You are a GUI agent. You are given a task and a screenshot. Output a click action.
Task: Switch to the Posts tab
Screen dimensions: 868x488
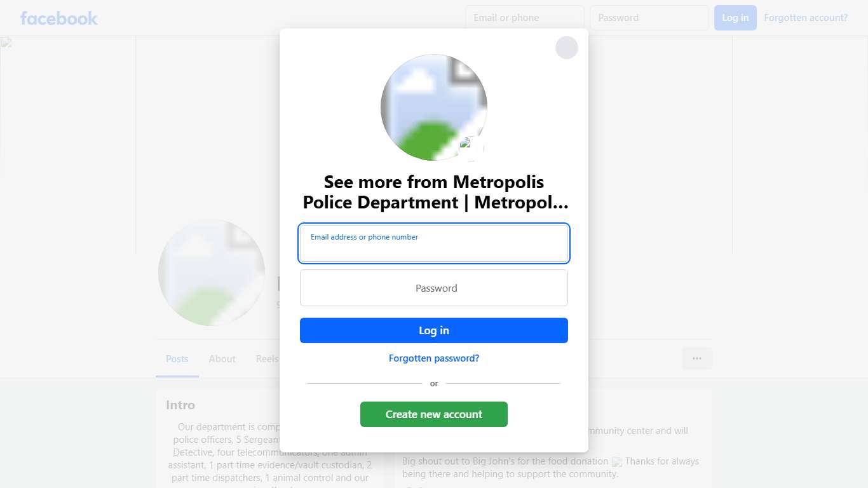click(177, 359)
